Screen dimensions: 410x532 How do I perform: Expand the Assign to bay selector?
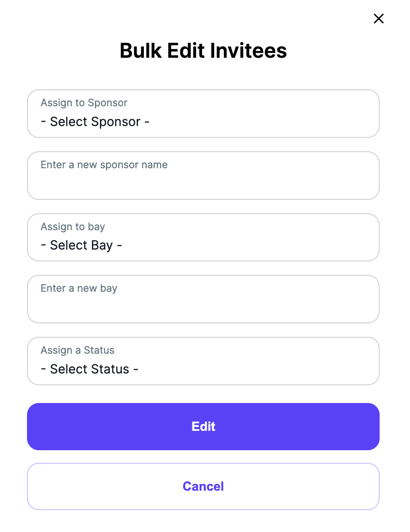[x=203, y=237]
